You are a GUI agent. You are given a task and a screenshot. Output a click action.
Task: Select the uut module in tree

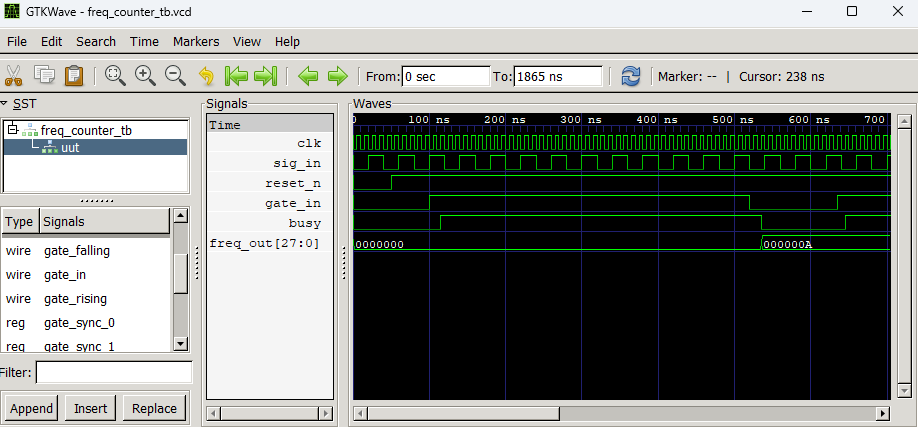(70, 148)
